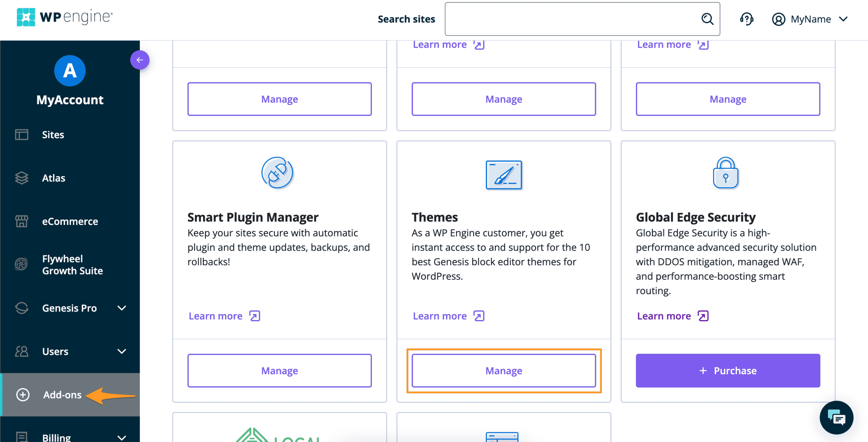Image resolution: width=868 pixels, height=442 pixels.
Task: Click the MyAccount avatar circle
Action: [70, 71]
